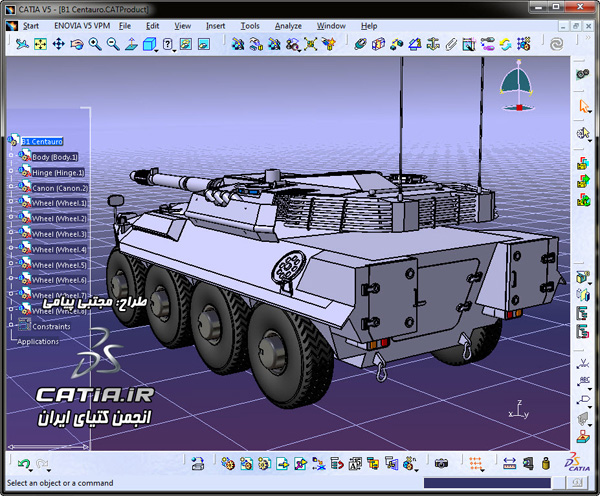Select the Applications tree entry
Viewport: 600px width, 496px height.
(x=38, y=342)
